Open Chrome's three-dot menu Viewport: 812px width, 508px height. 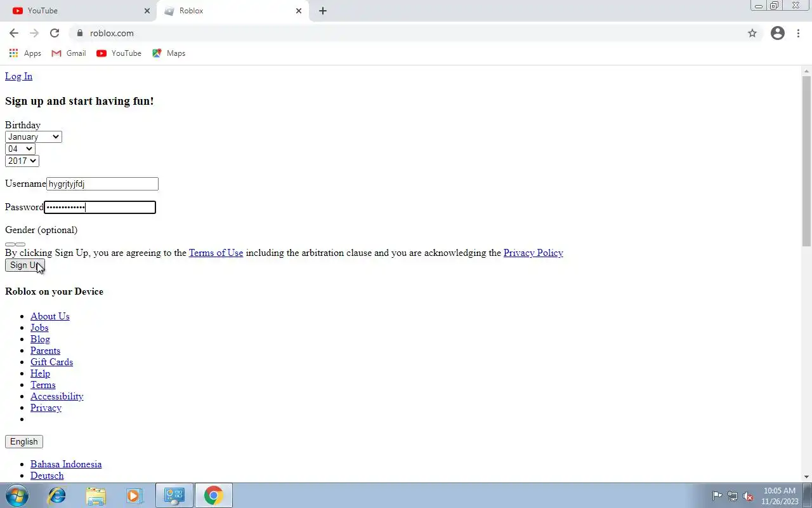tap(798, 33)
